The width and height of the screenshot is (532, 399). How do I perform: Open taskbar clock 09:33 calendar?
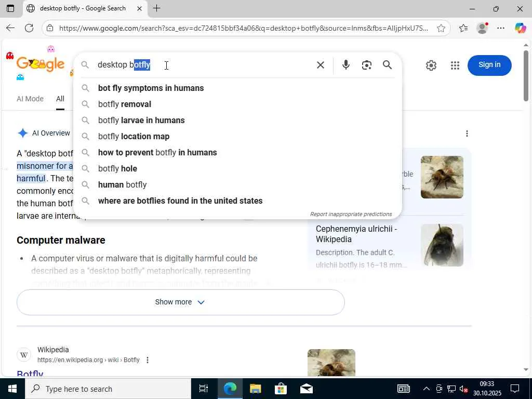click(487, 389)
